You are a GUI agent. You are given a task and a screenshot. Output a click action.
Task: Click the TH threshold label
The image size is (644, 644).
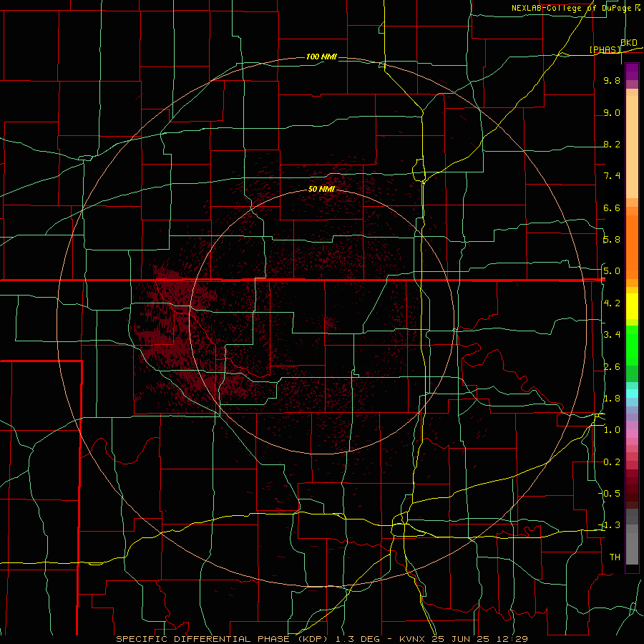coord(615,557)
